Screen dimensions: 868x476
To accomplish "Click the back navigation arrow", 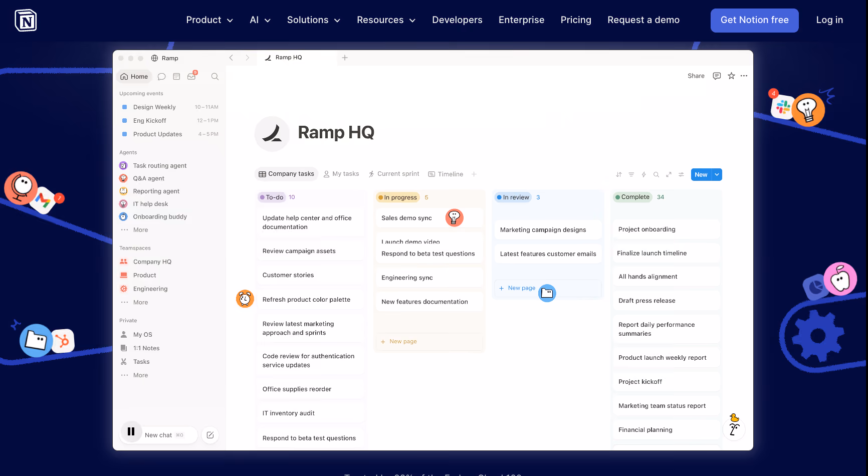I will pyautogui.click(x=231, y=58).
